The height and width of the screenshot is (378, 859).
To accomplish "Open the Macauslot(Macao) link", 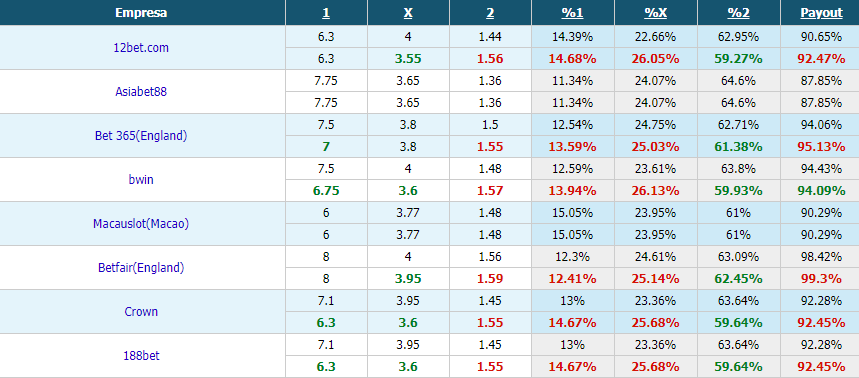I will [141, 224].
